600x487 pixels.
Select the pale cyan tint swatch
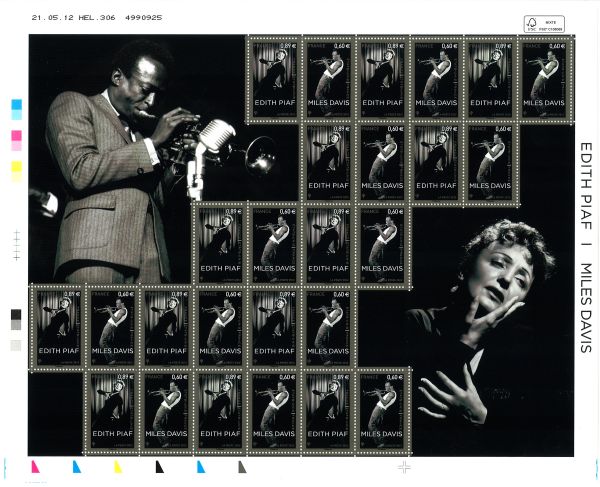coord(16,115)
